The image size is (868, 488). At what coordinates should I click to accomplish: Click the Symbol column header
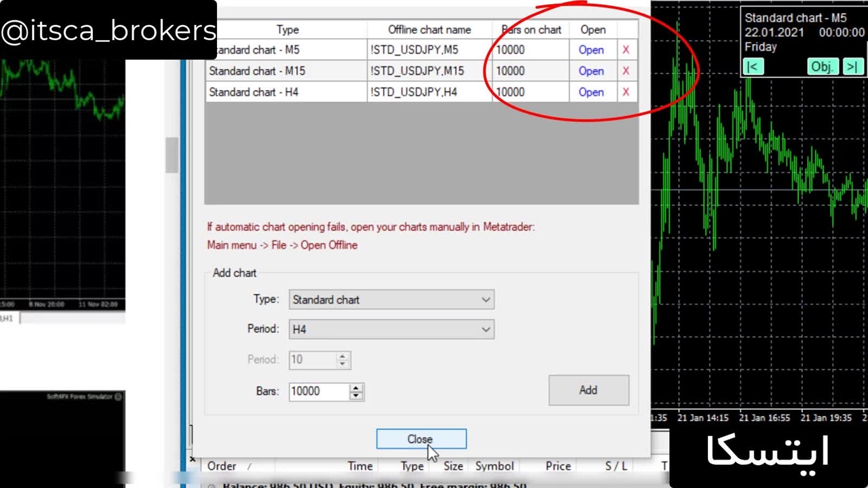pos(494,466)
